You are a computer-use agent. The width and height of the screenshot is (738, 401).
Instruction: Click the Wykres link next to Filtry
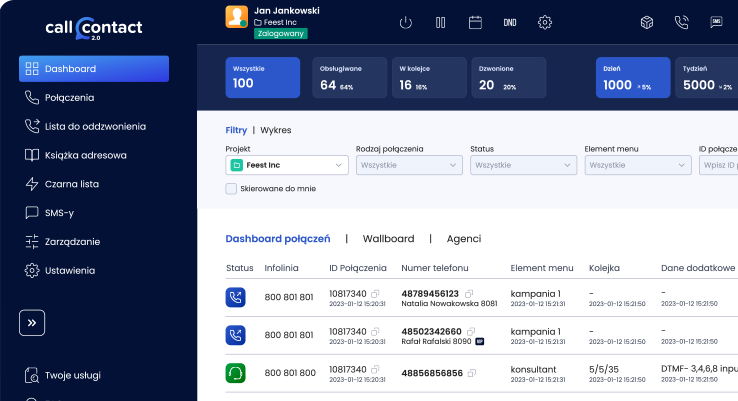tap(276, 130)
